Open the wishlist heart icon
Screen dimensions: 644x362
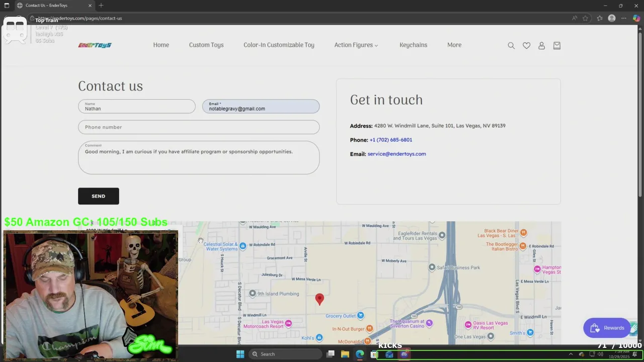(x=526, y=45)
